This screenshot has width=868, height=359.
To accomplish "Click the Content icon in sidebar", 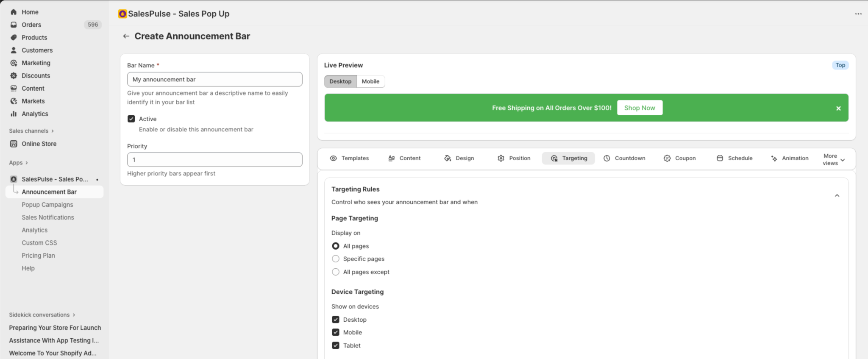I will 14,88.
